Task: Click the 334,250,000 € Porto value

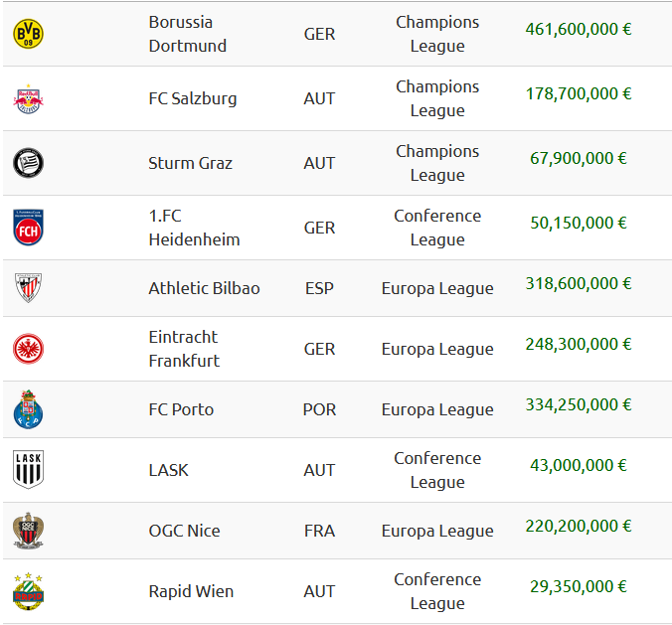Action: (x=579, y=404)
